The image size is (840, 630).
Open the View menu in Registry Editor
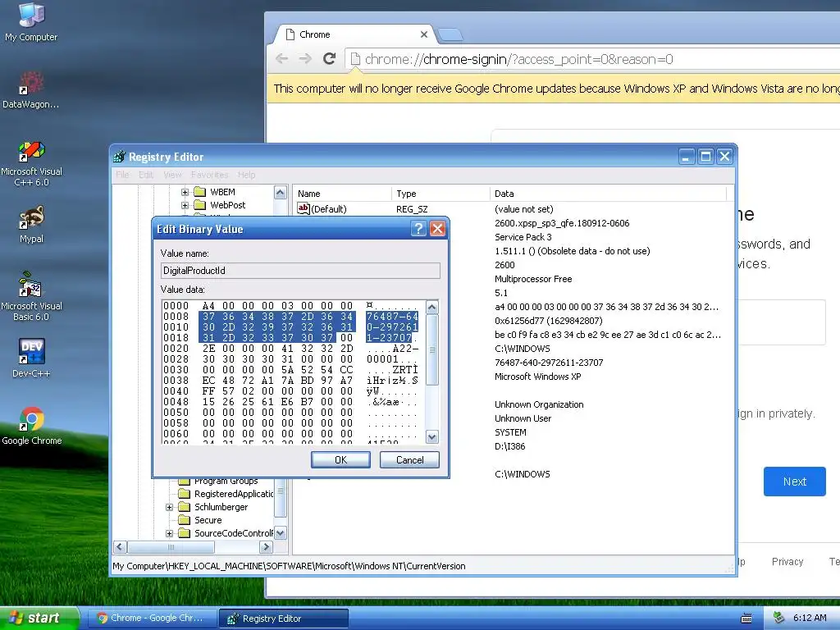(172, 175)
